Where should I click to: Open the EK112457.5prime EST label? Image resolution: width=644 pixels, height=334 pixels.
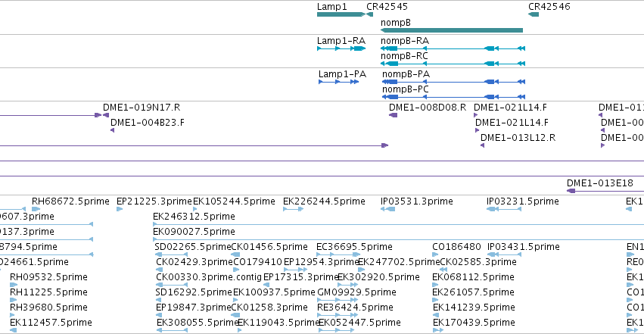click(51, 323)
